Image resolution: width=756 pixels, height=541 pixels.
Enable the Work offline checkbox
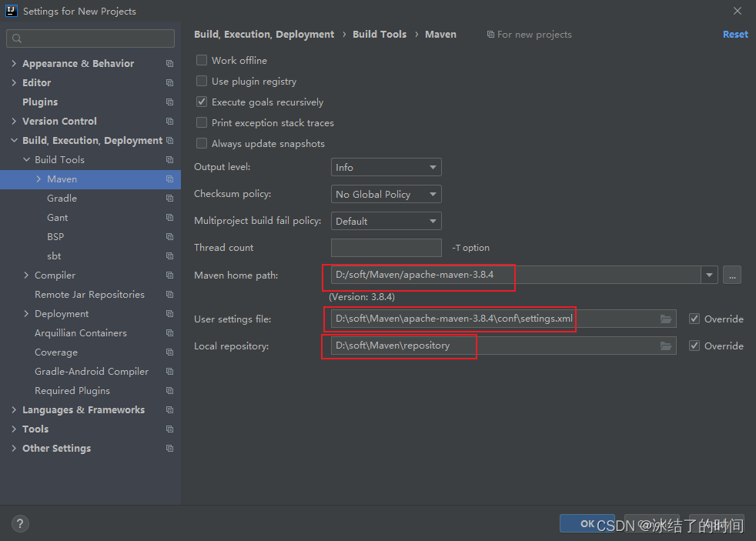tap(202, 60)
